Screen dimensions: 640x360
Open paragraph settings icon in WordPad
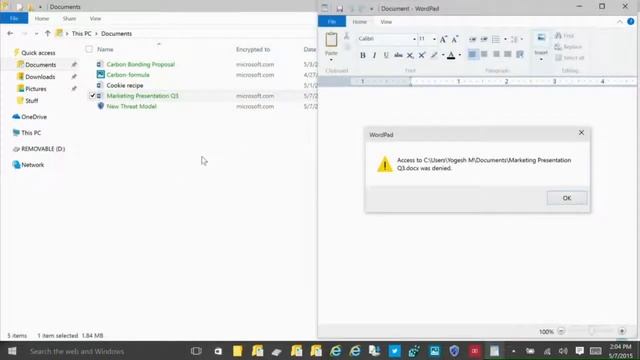(x=520, y=54)
